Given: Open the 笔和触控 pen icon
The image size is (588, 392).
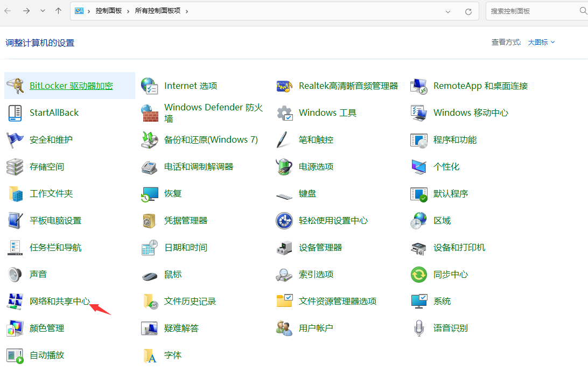Looking at the screenshot, I should tap(283, 140).
